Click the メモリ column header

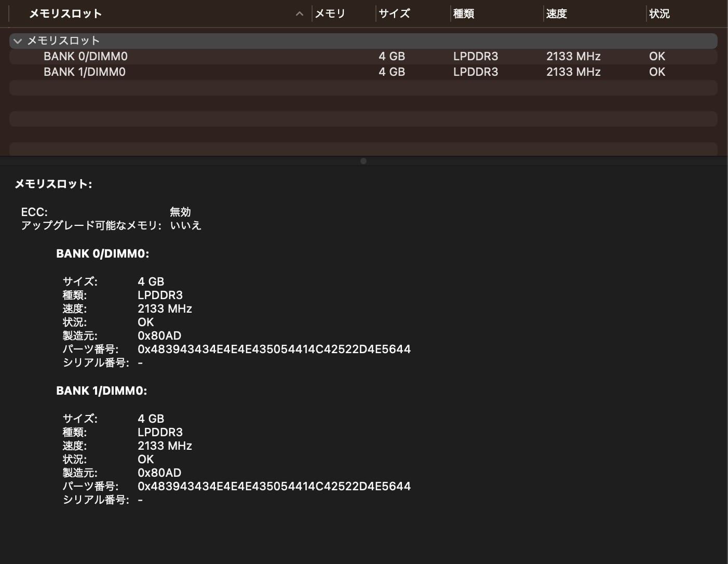click(x=330, y=14)
